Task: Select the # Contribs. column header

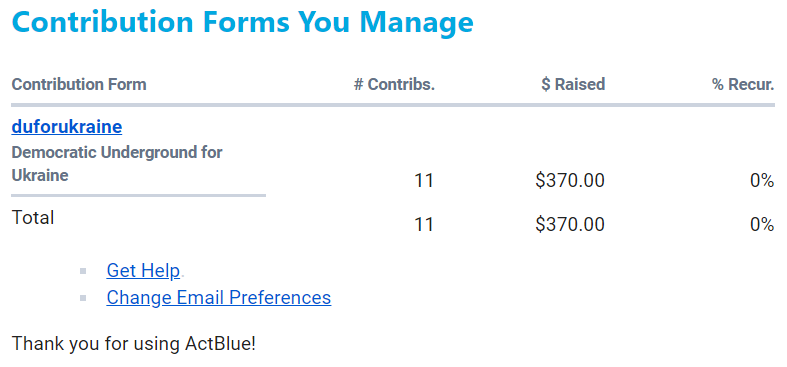Action: 394,84
